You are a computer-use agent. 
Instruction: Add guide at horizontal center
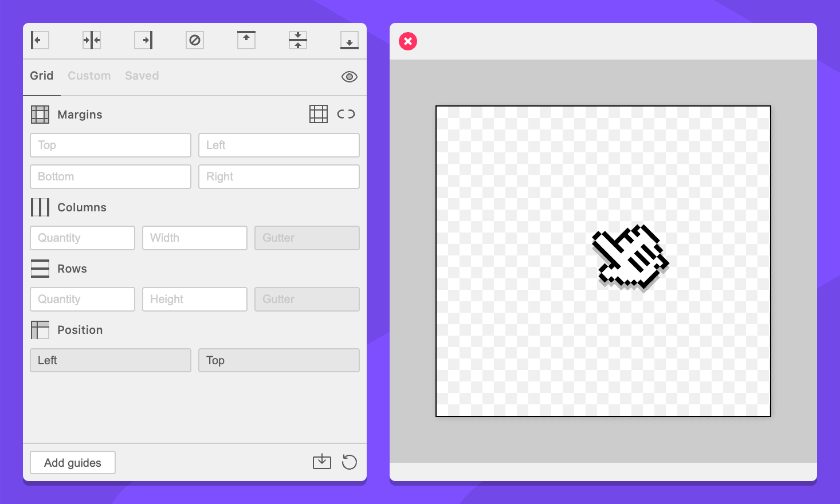(x=92, y=40)
